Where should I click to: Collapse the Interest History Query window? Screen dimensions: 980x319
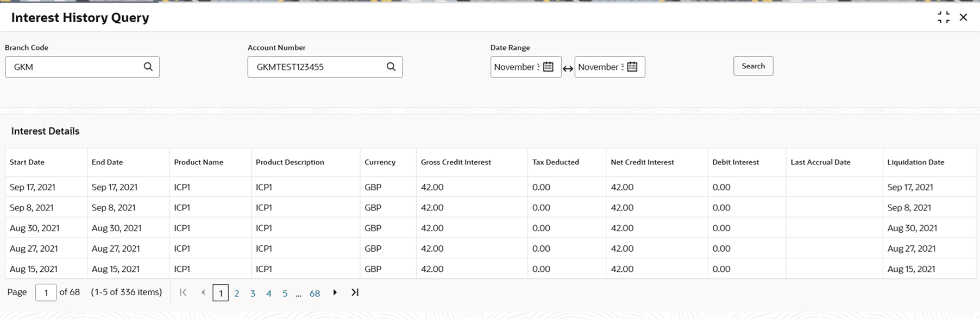tap(944, 17)
